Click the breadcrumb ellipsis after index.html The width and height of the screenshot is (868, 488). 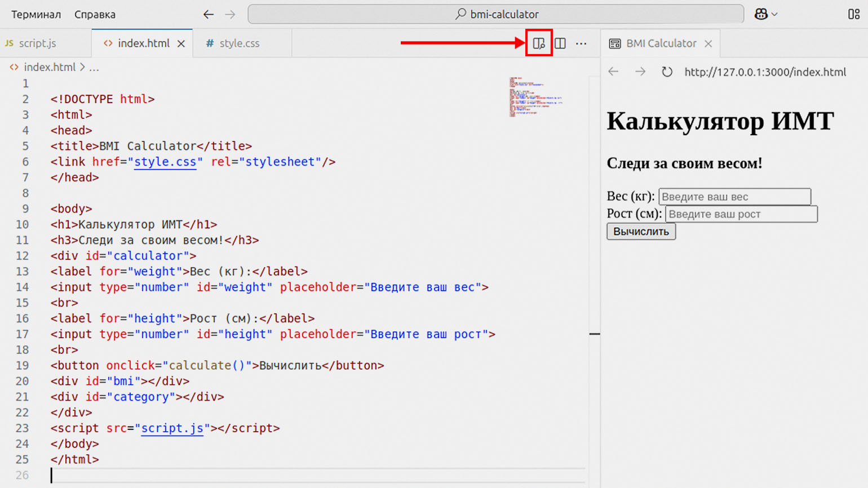(94, 67)
